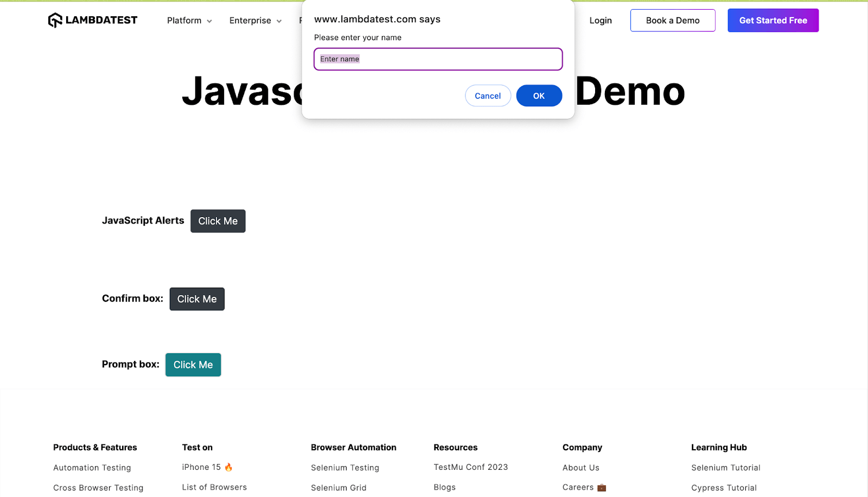This screenshot has height=497, width=868.
Task: Confirm the prompt with OK
Action: (539, 95)
